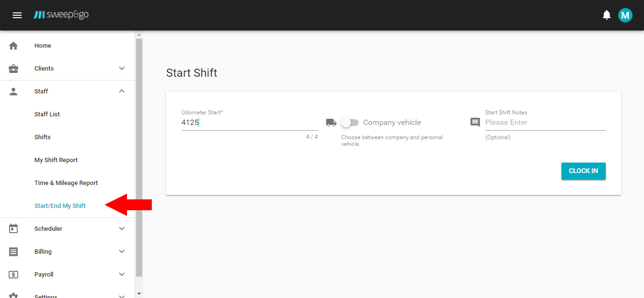The width and height of the screenshot is (644, 298).
Task: Click the Sweep&Go logo
Action: 61,15
